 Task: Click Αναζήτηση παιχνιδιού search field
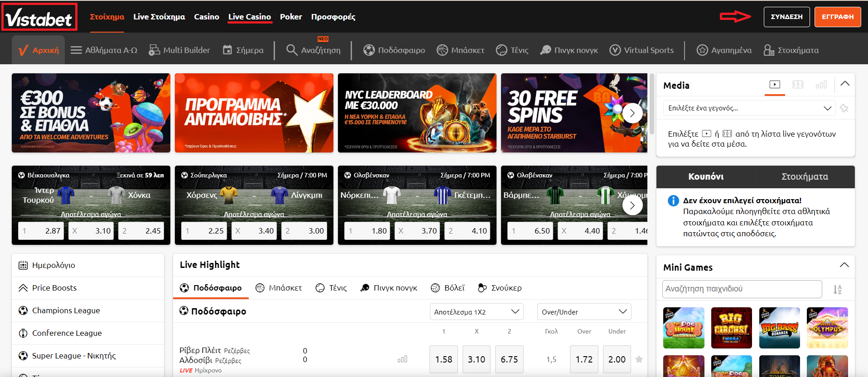tap(742, 289)
